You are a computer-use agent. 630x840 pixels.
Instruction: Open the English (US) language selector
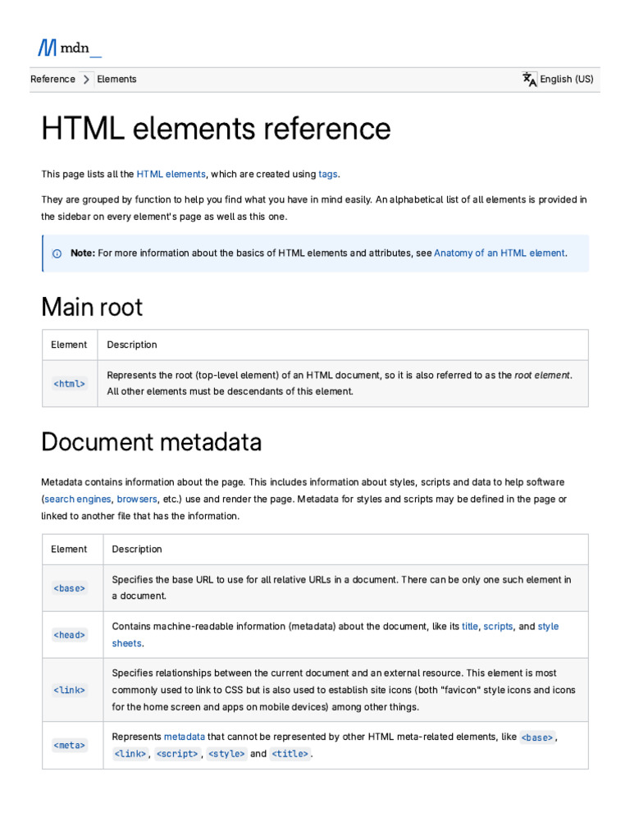(x=566, y=80)
